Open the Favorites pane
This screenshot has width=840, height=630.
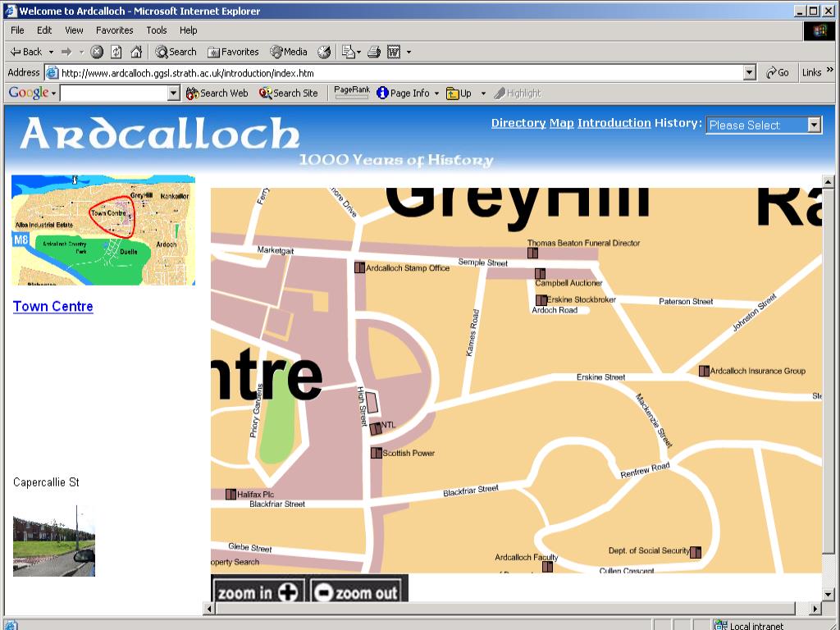tap(233, 52)
